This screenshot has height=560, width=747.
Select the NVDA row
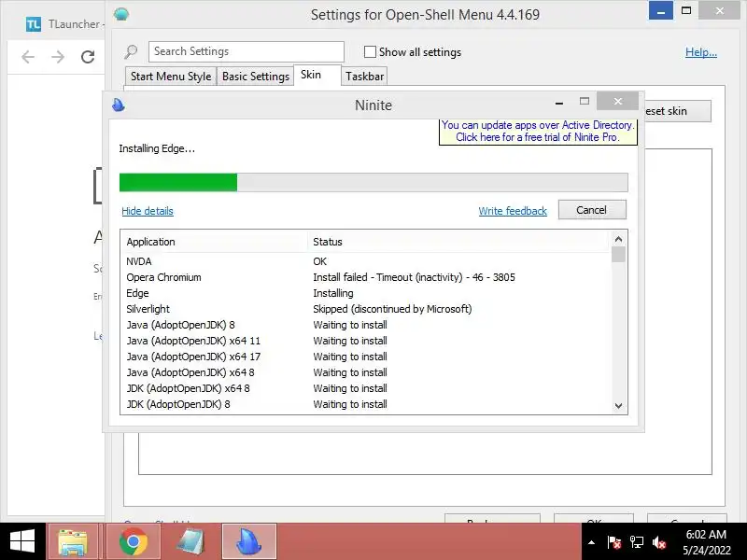coord(365,261)
